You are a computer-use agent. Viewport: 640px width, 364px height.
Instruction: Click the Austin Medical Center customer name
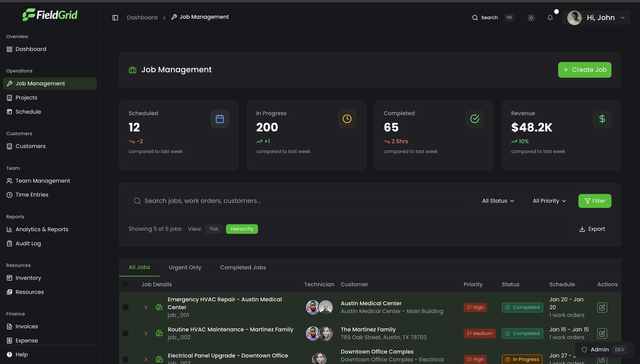tap(371, 303)
